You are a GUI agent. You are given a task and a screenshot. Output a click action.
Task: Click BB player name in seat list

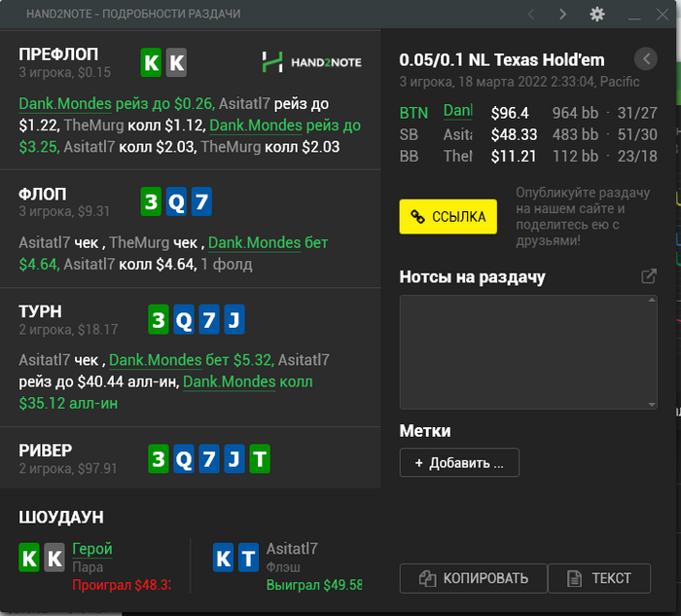click(x=458, y=157)
